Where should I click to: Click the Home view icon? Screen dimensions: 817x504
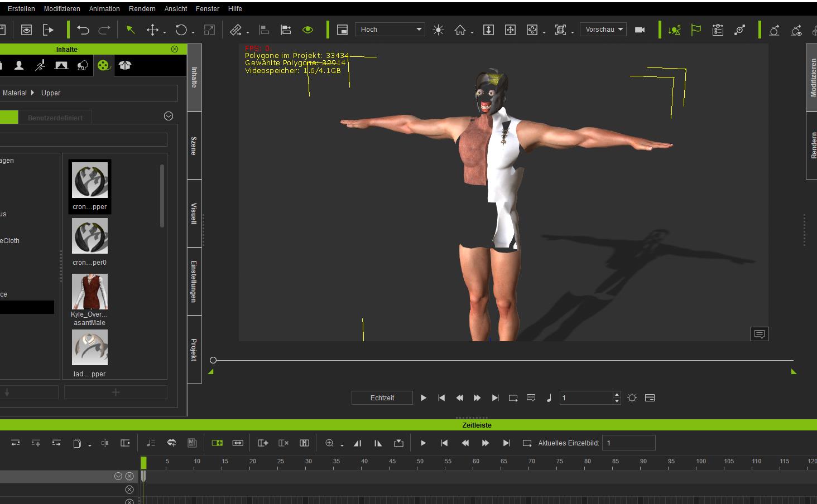coord(460,30)
